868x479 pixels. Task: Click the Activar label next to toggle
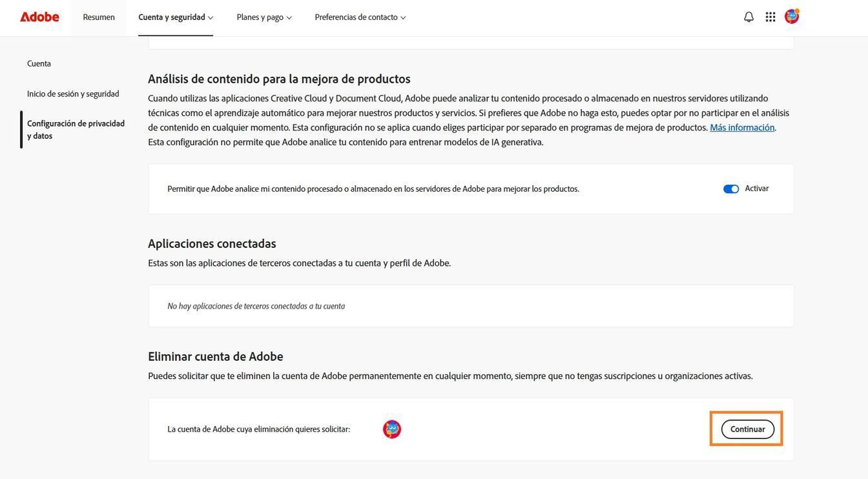(757, 189)
